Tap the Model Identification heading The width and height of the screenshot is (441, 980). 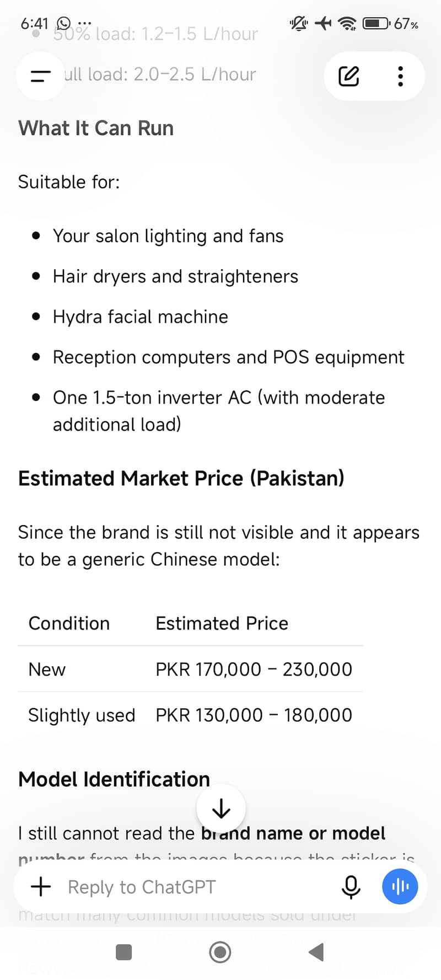click(x=114, y=779)
